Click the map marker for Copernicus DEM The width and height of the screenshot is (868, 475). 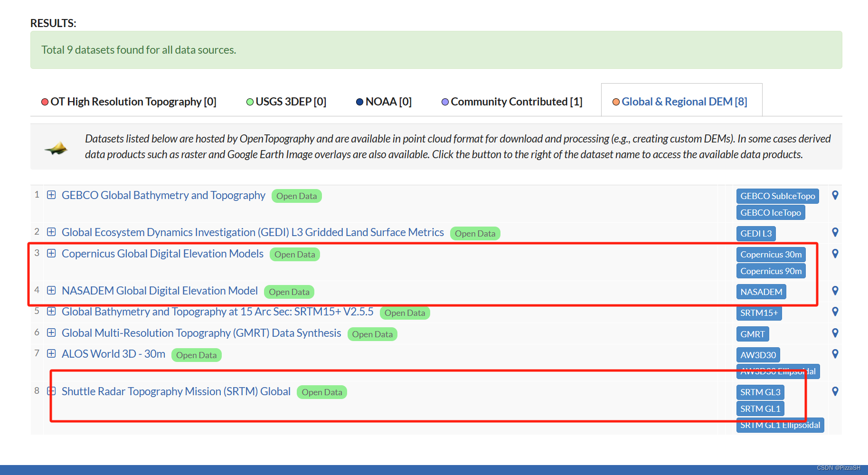[x=835, y=254]
